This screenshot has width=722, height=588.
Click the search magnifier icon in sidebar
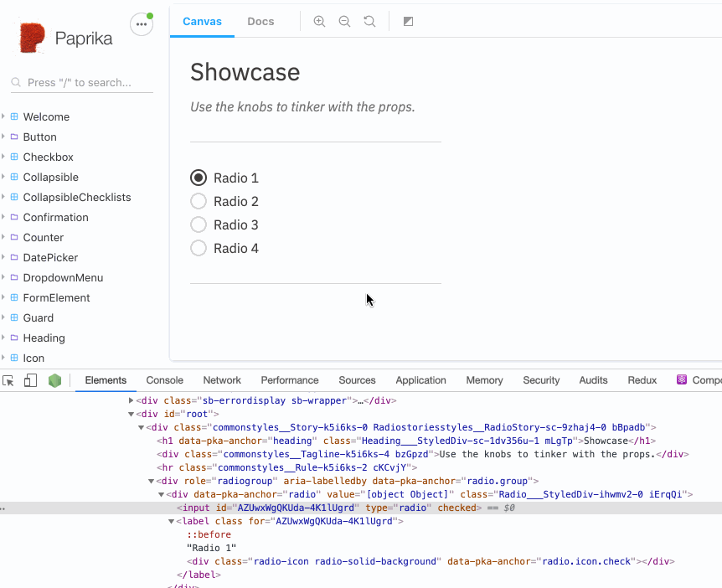coord(16,82)
